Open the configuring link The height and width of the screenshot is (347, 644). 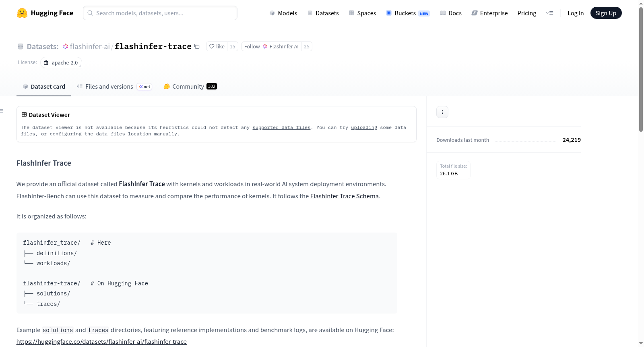point(66,134)
